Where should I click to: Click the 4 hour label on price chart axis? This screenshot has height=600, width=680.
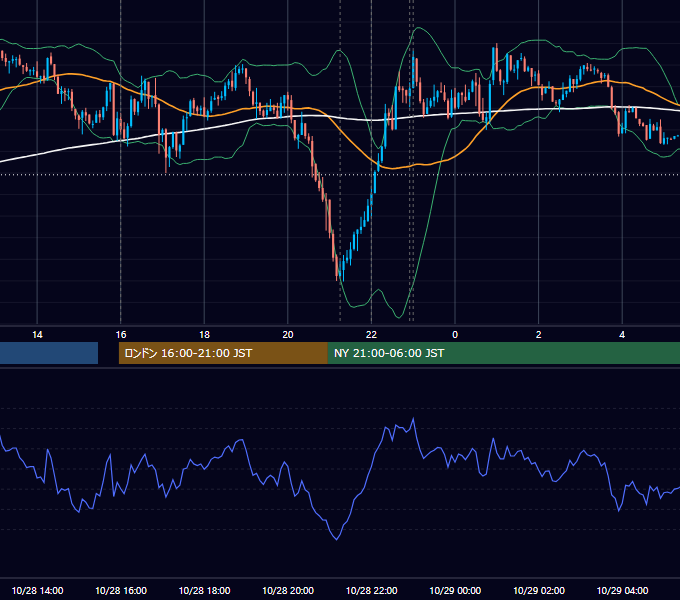tap(622, 335)
